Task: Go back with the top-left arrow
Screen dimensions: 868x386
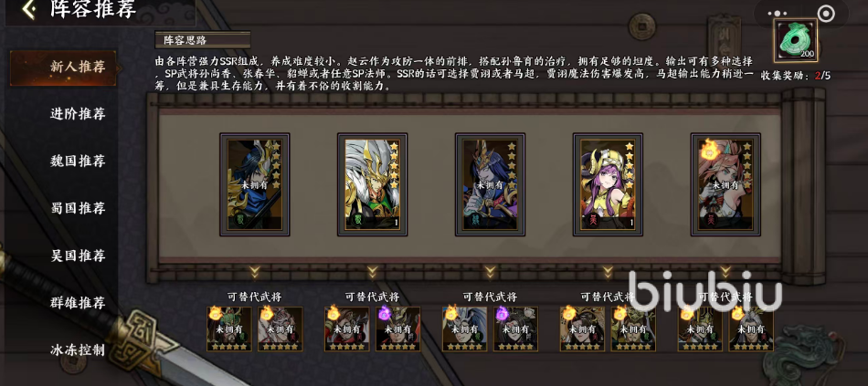Action: 29,9
